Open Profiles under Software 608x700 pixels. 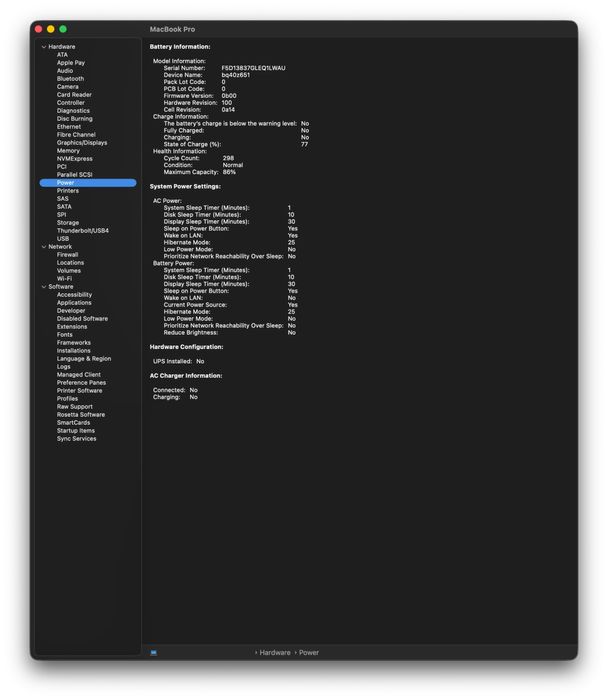pos(67,399)
